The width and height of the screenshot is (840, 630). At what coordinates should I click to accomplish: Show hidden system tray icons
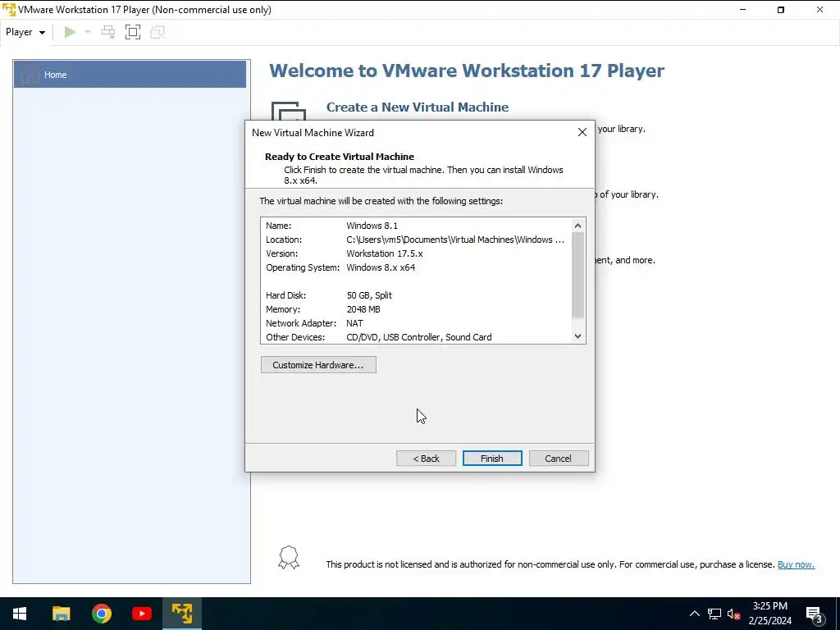pos(694,614)
